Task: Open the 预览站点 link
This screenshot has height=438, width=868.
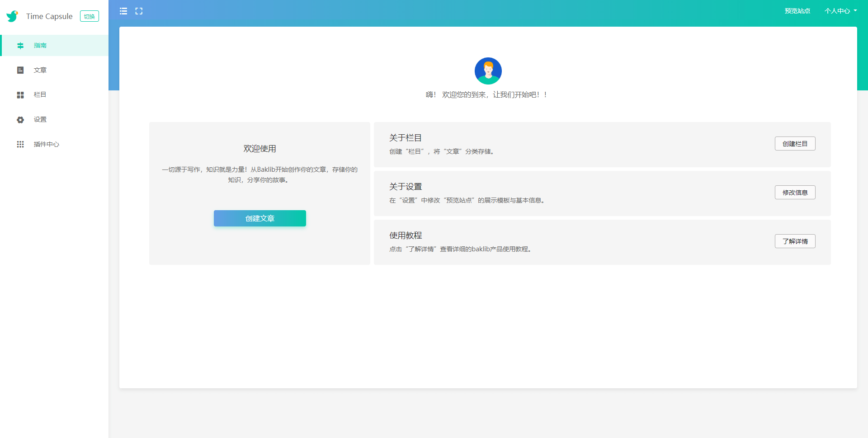Action: pos(797,11)
